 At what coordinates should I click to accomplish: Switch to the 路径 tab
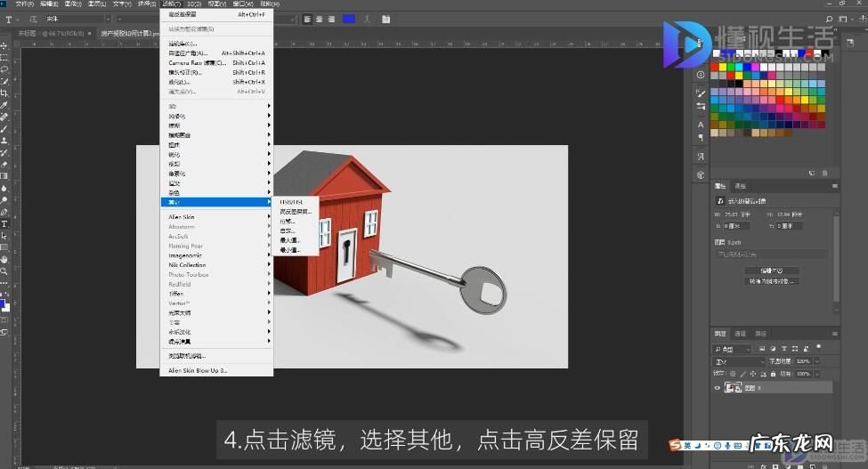(760, 334)
